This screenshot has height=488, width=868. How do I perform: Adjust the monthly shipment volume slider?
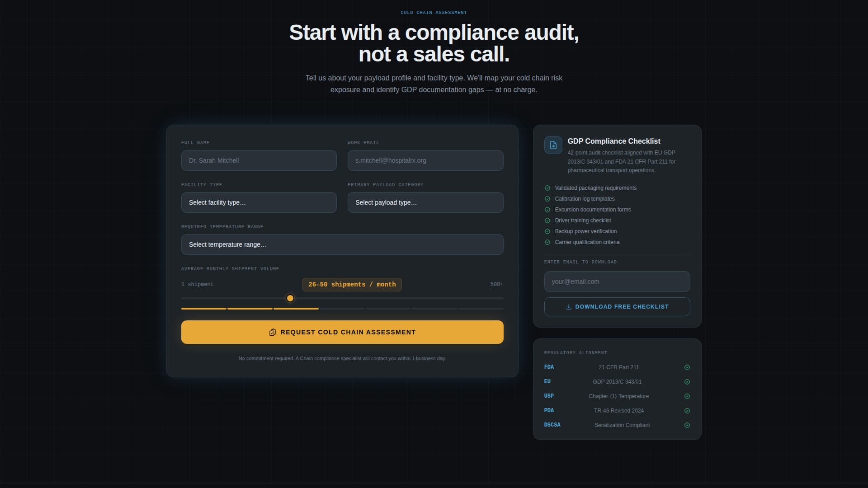290,298
